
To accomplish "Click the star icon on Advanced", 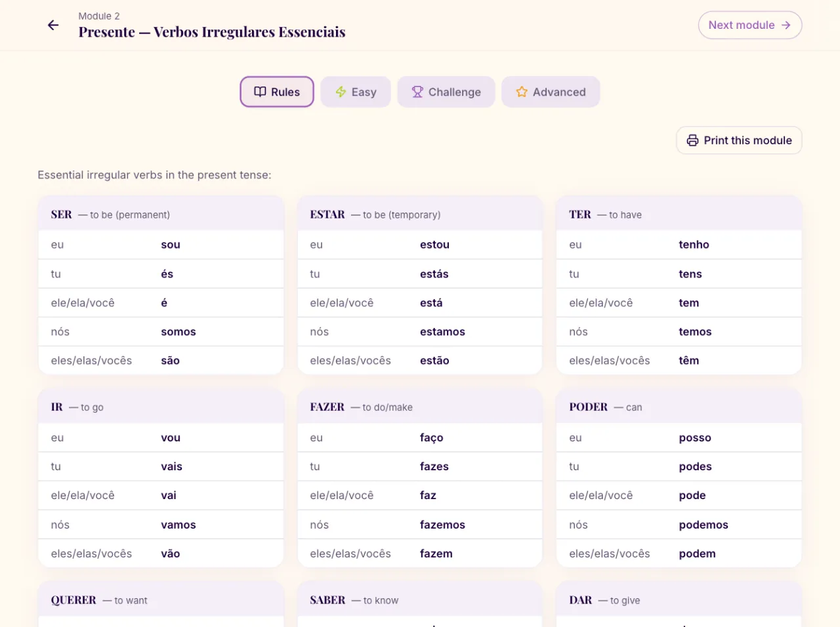I will [x=522, y=92].
